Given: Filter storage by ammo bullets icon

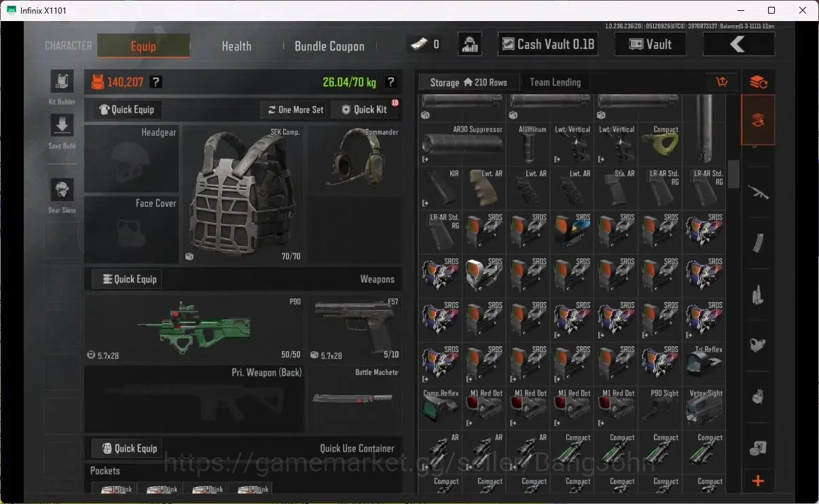Looking at the screenshot, I should [759, 294].
